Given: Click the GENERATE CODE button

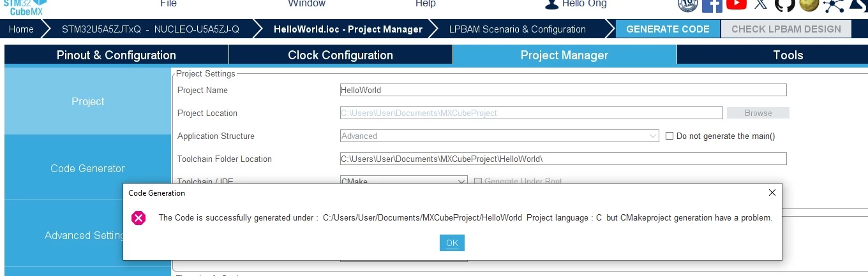Looking at the screenshot, I should (668, 29).
